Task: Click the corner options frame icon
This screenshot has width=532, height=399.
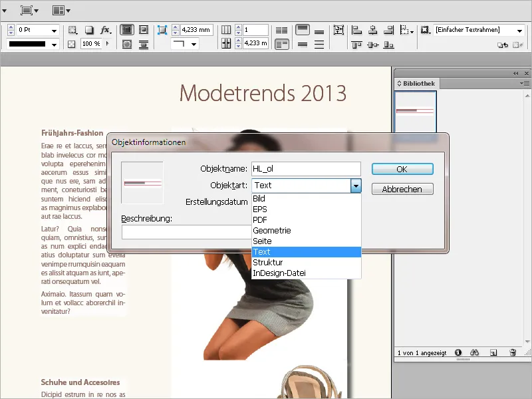Action: [x=162, y=30]
